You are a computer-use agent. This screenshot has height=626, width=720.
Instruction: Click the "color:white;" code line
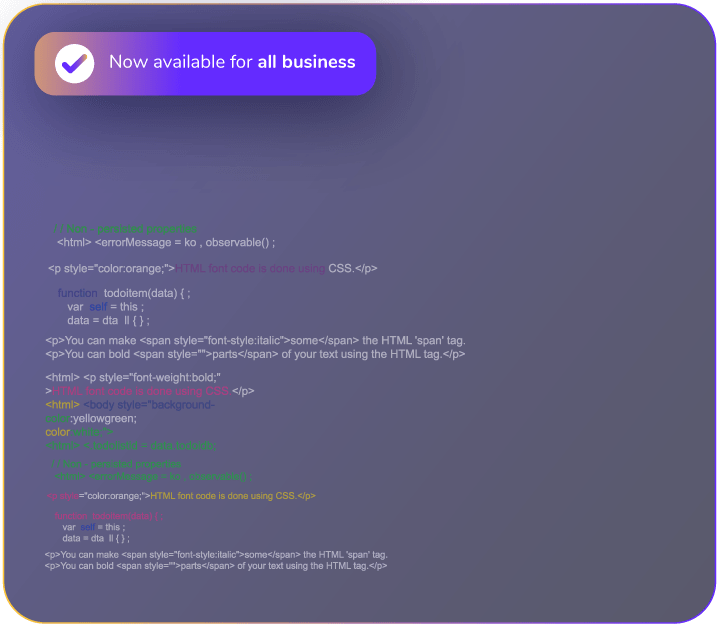click(x=79, y=432)
